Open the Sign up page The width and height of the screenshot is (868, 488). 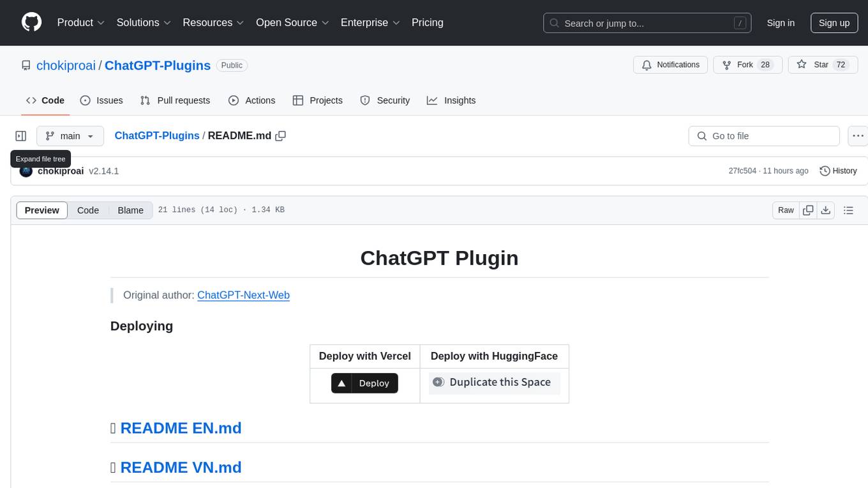(834, 23)
